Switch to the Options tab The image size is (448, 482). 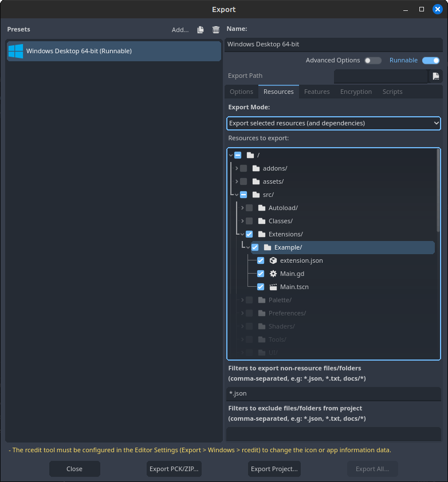tap(241, 92)
